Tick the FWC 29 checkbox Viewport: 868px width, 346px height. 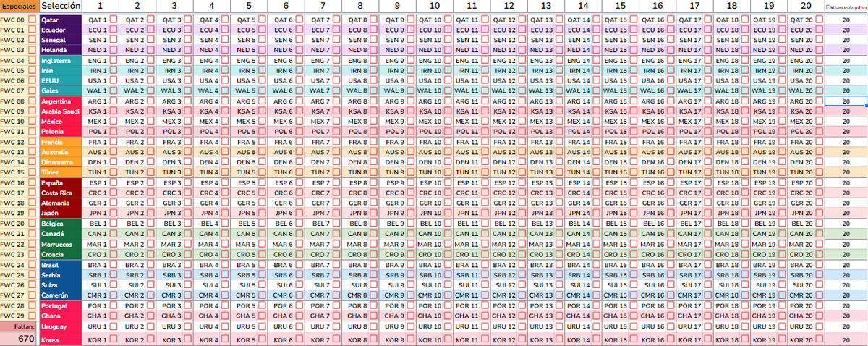coord(32,316)
